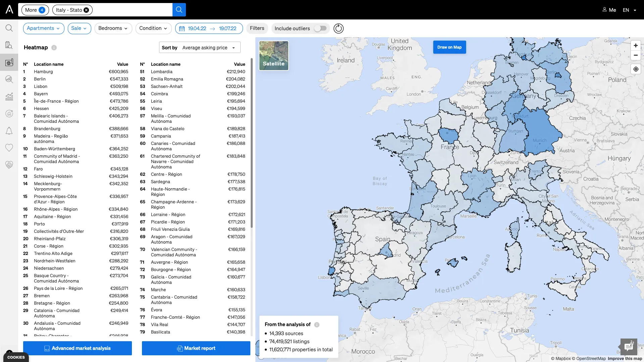
Task: Open notifications bell in sidebar
Action: point(9,131)
